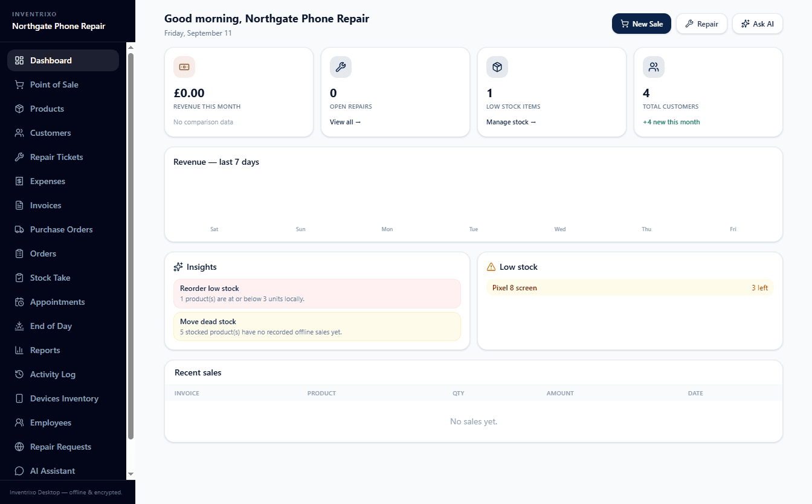Open the Ask AI button
The height and width of the screenshot is (504, 812).
758,24
